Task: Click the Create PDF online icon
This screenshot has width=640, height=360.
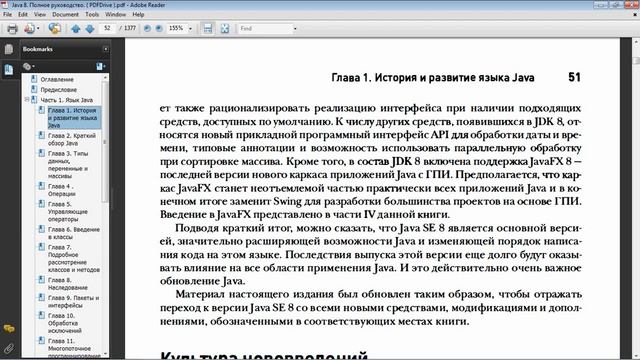Action: [x=29, y=29]
